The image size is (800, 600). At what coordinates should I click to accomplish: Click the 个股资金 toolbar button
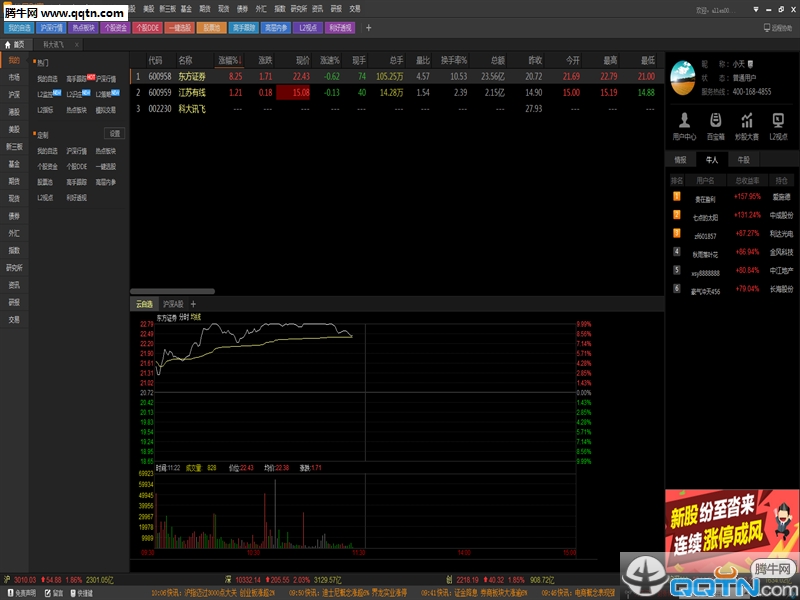coord(115,28)
